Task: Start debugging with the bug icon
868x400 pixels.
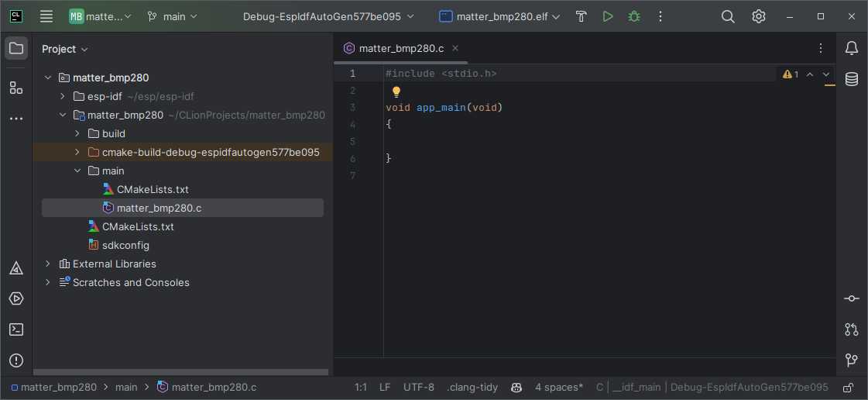Action: pyautogui.click(x=634, y=16)
